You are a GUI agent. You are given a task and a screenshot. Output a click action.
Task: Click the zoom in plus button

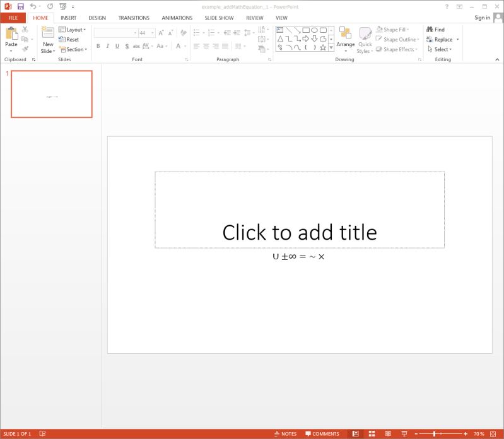coord(466,433)
